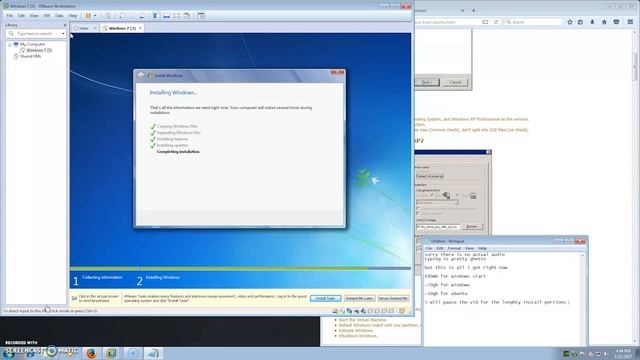The height and width of the screenshot is (360, 640).
Task: Open VMware View menu
Action: (34, 16)
